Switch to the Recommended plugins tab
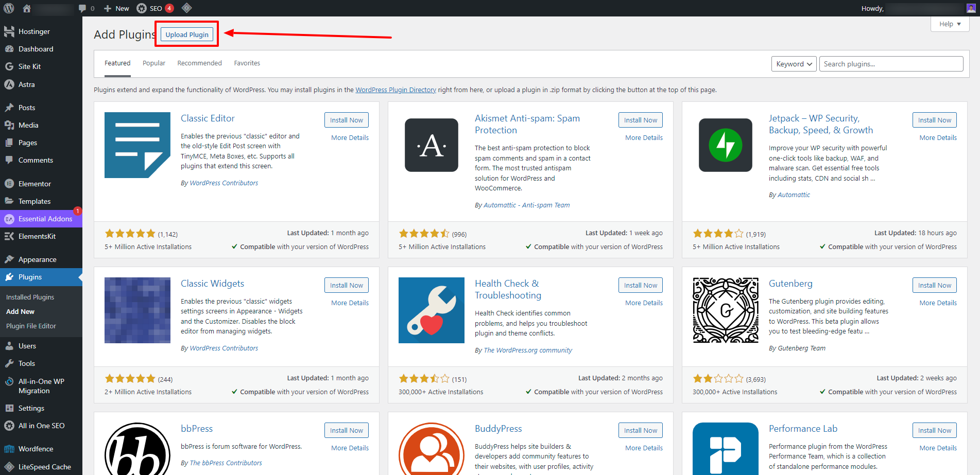Screen dimensions: 980x475 (x=199, y=63)
